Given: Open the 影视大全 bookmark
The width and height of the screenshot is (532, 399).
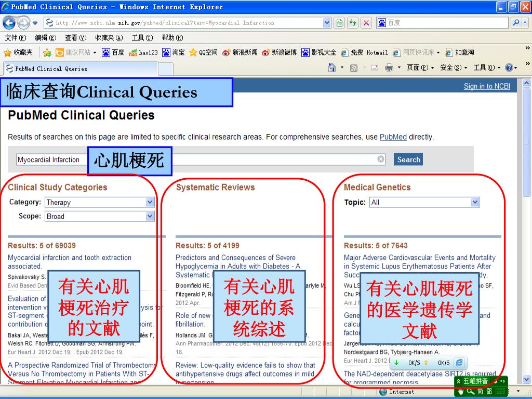Looking at the screenshot, I should [x=319, y=52].
